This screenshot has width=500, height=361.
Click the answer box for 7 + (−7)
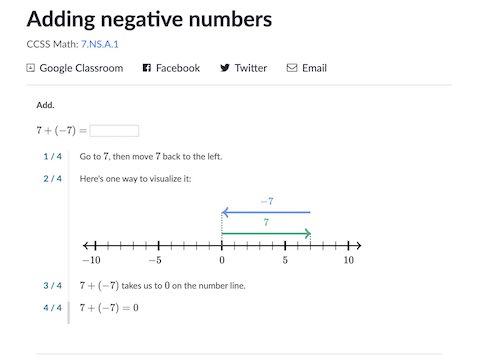pos(114,131)
